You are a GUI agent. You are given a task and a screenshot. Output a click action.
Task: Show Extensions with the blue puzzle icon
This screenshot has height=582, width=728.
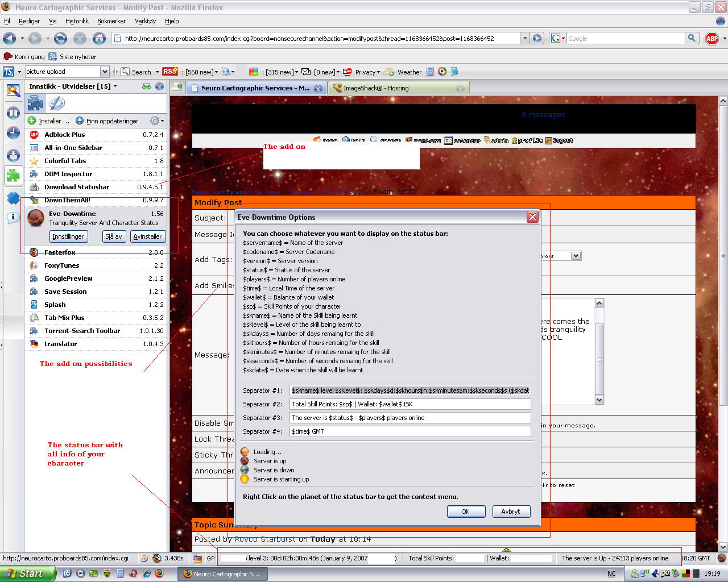pyautogui.click(x=35, y=103)
